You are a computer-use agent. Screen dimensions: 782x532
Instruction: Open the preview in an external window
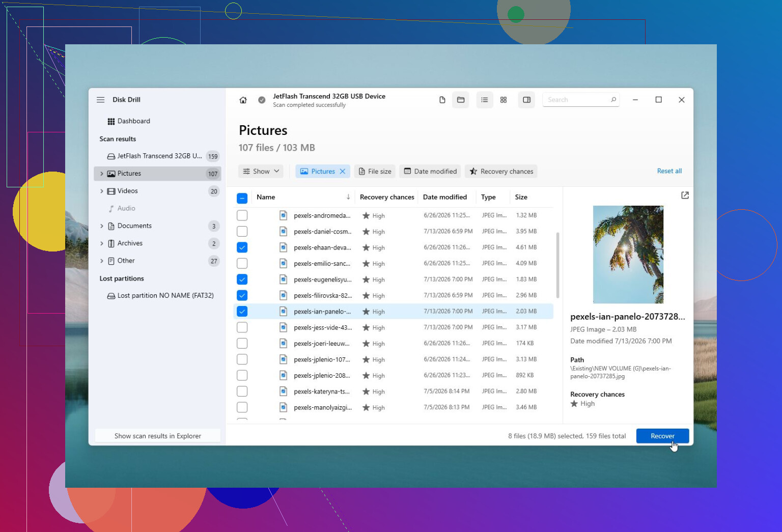click(685, 195)
